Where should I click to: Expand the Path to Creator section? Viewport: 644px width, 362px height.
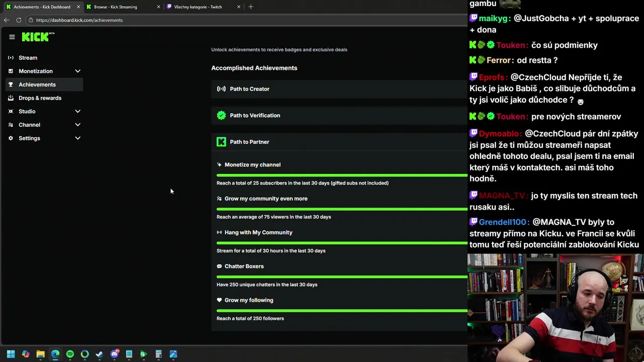[x=340, y=89]
